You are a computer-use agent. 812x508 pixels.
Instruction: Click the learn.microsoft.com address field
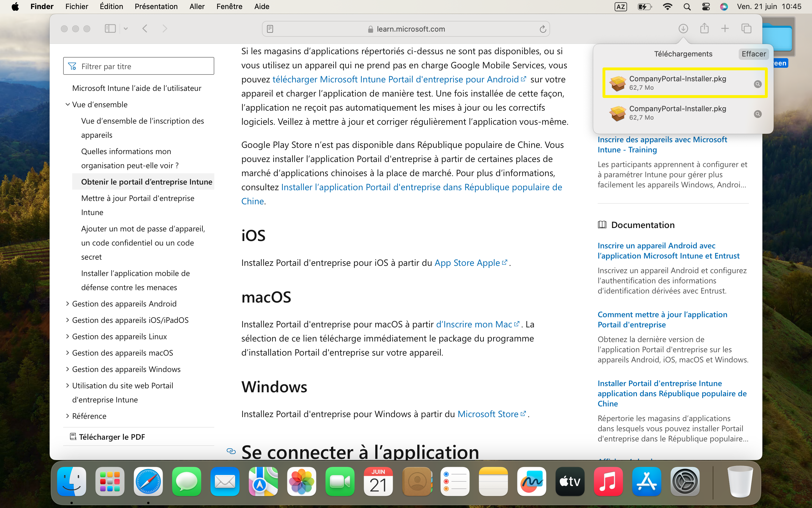[406, 29]
